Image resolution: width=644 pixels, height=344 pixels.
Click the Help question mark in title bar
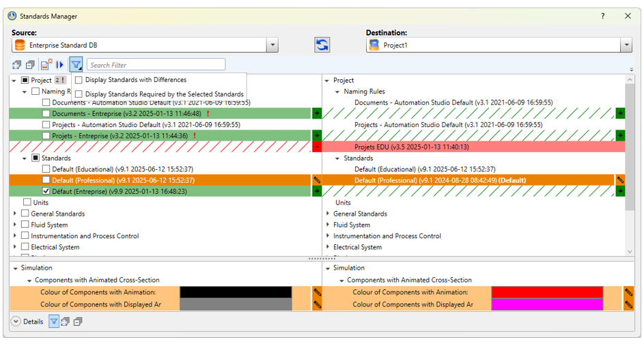[602, 16]
